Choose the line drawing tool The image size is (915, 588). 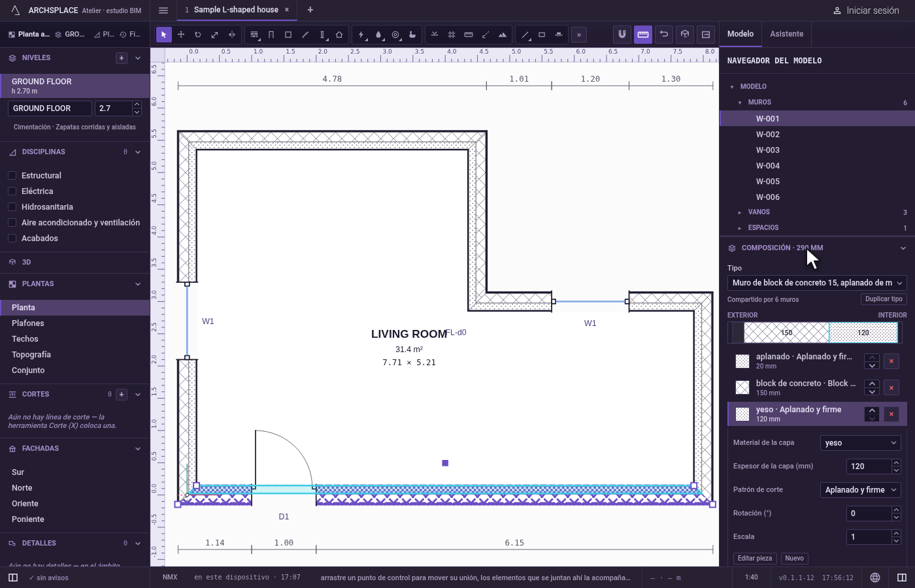point(525,35)
